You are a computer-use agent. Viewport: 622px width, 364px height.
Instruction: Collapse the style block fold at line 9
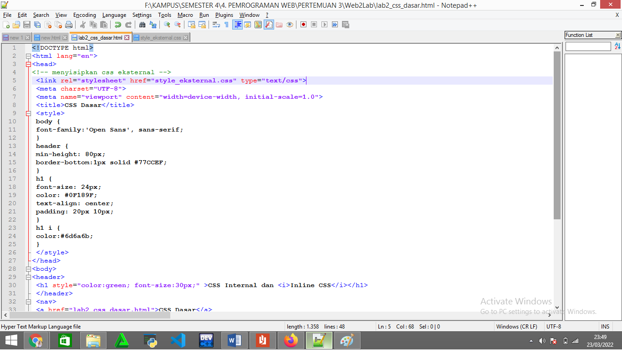click(28, 113)
